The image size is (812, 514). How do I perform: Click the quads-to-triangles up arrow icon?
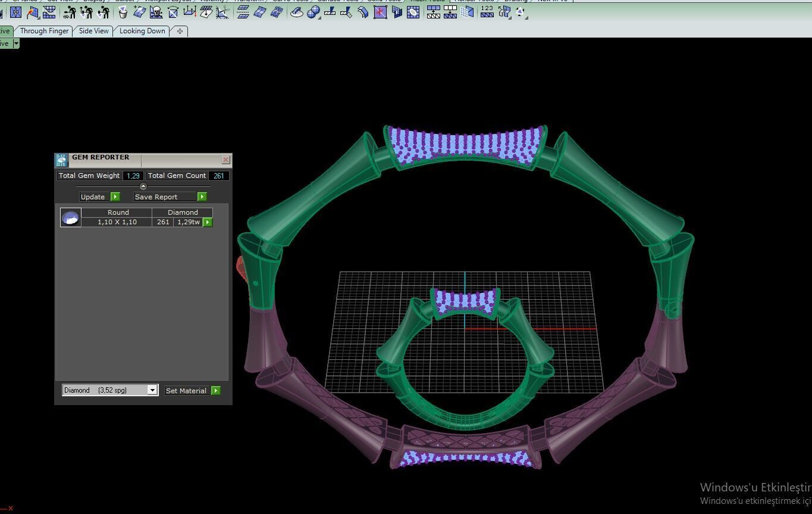point(434,12)
